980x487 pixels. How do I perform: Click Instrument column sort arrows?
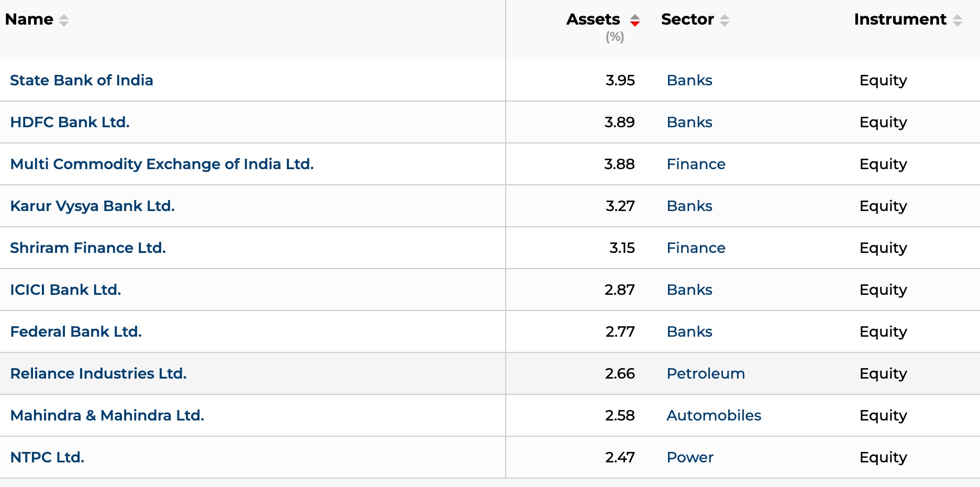point(957,20)
